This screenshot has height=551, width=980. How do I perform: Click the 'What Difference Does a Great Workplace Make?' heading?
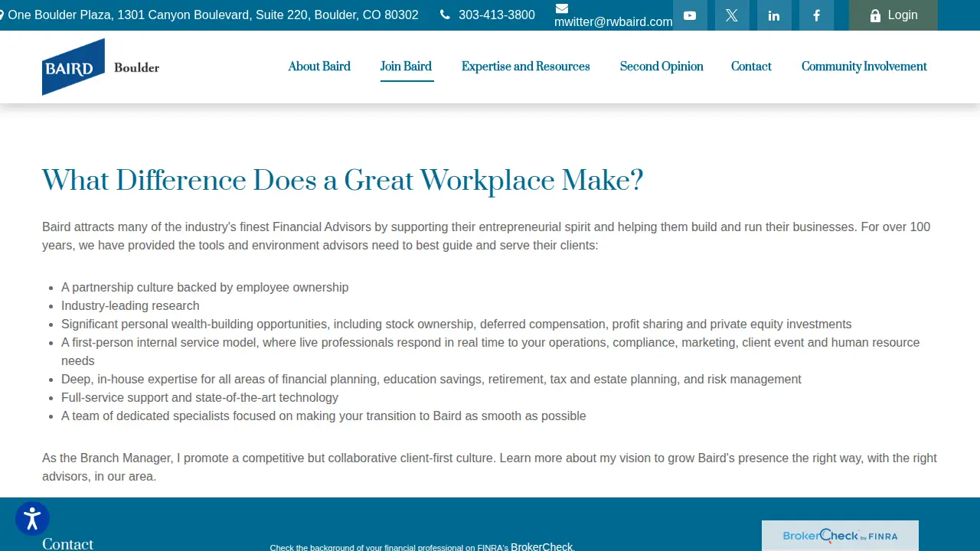point(343,181)
